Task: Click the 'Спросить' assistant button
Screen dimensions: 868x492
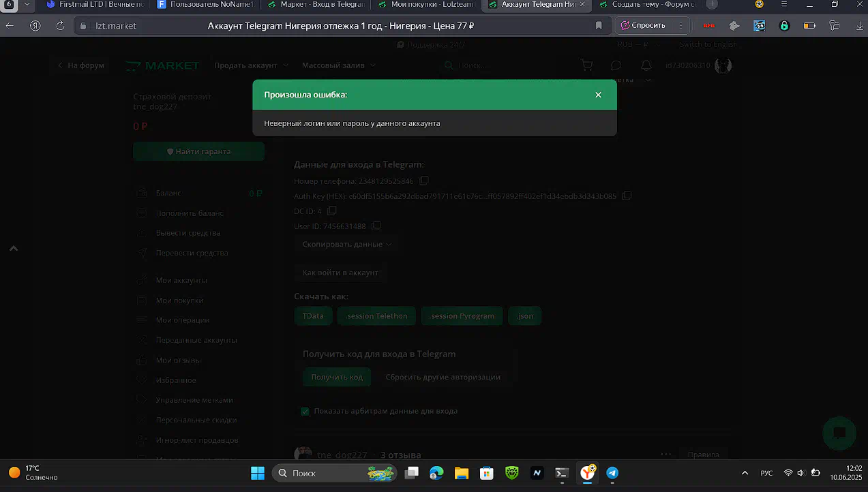Action: 643,26
